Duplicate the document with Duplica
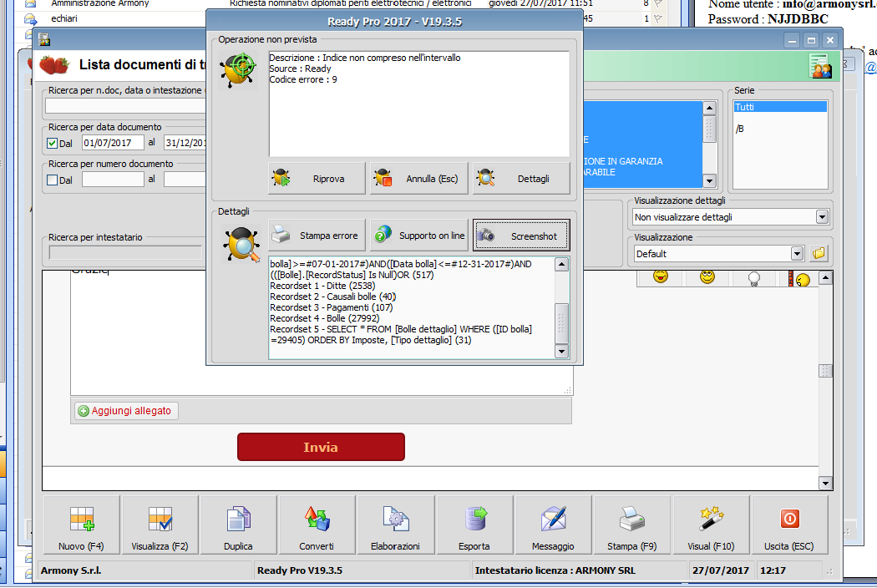Screen dimensions: 877x588 [238, 525]
